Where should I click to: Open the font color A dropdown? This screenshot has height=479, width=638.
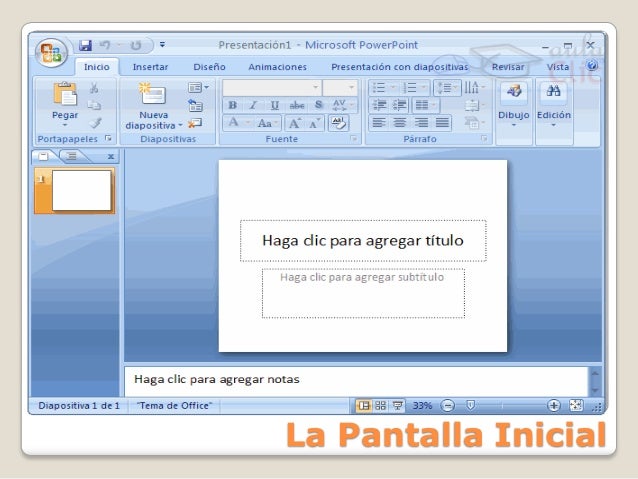(238, 122)
